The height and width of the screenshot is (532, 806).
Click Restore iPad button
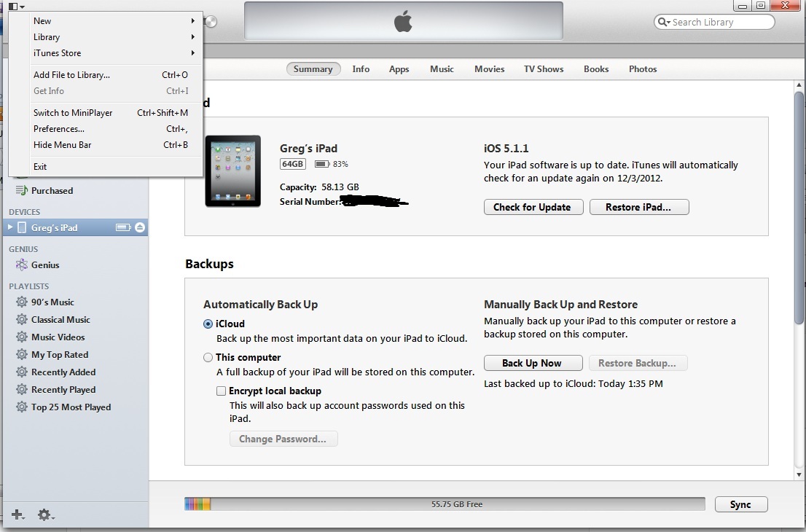pyautogui.click(x=639, y=207)
